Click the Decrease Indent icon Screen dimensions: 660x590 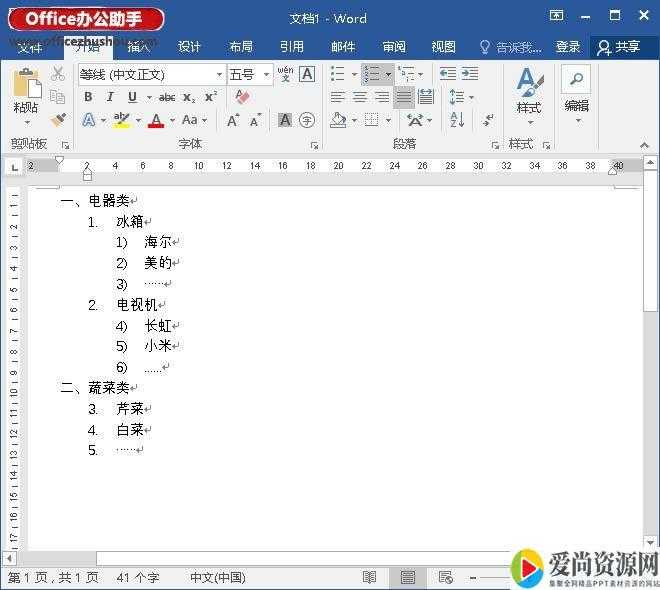click(x=447, y=74)
